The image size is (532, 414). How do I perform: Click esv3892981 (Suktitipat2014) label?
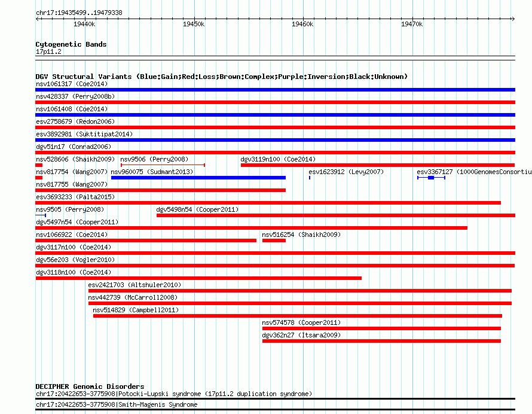pos(84,134)
